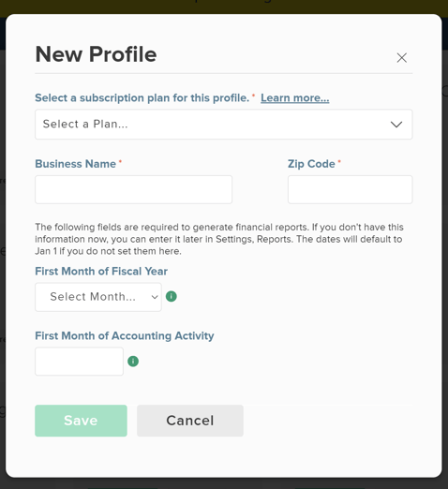The image size is (448, 489).
Task: Focus the Zip Code text field
Action: (351, 189)
